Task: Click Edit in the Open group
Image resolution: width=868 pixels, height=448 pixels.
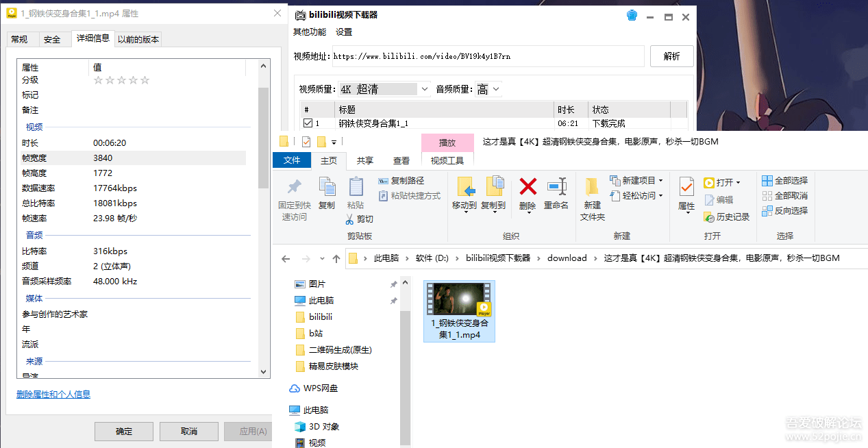Action: (x=719, y=200)
